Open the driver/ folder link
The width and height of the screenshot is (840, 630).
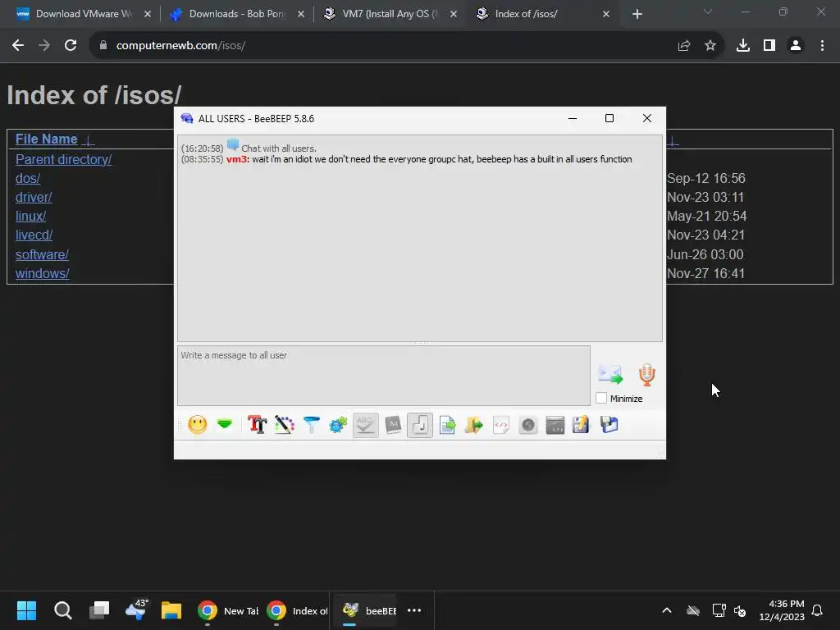[x=33, y=197]
